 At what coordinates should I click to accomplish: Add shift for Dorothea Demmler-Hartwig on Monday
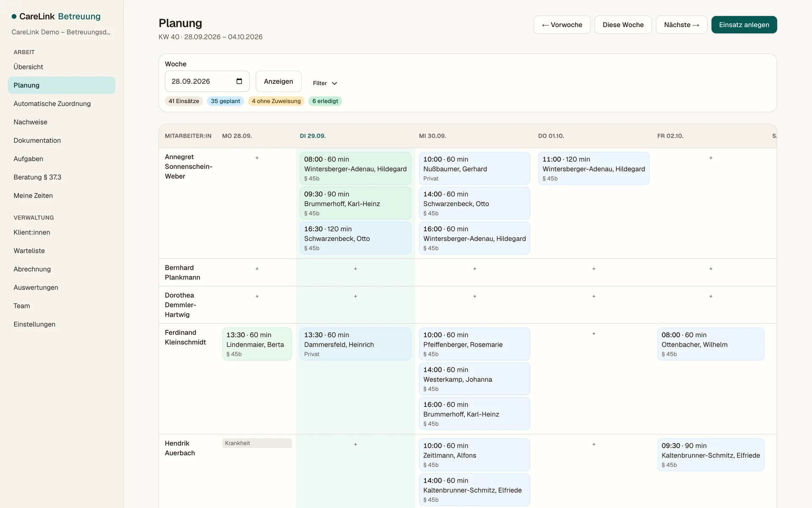point(257,296)
